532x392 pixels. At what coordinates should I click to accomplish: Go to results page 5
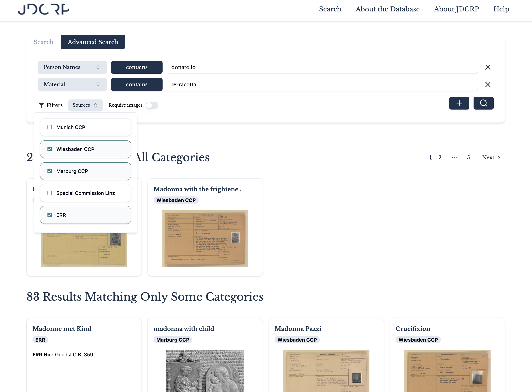tap(468, 157)
